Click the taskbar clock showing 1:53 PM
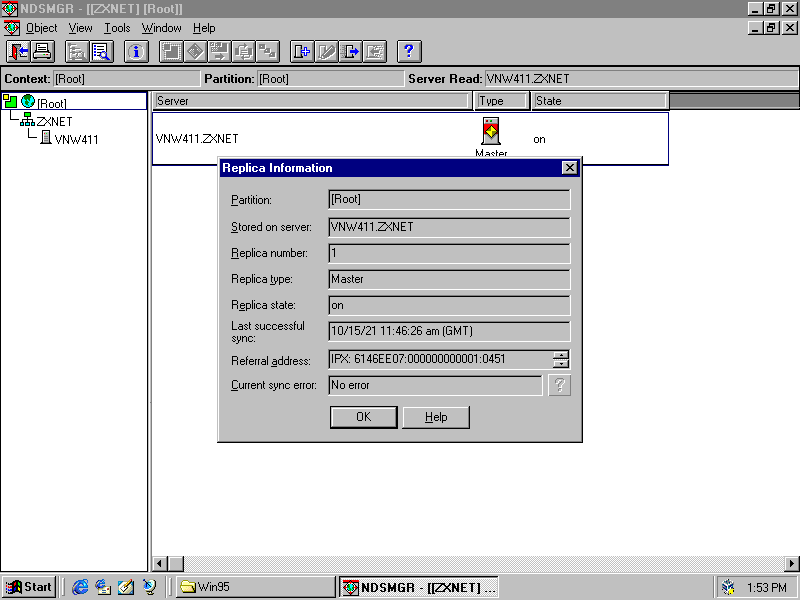Screen dimensions: 800x600 pos(766,588)
